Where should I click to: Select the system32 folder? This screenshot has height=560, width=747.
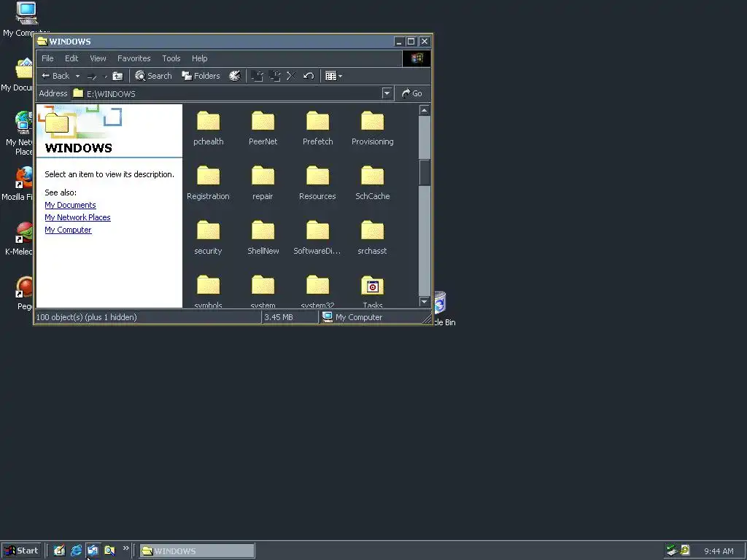click(318, 290)
